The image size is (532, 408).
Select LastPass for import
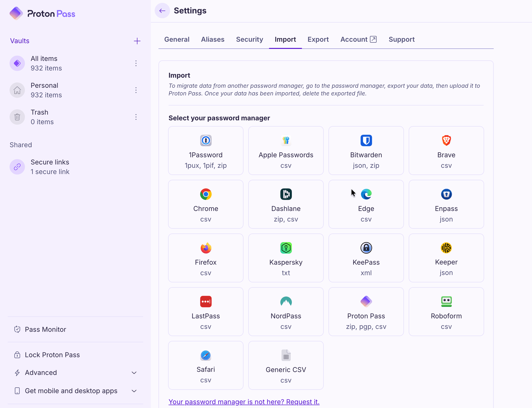coord(205,312)
